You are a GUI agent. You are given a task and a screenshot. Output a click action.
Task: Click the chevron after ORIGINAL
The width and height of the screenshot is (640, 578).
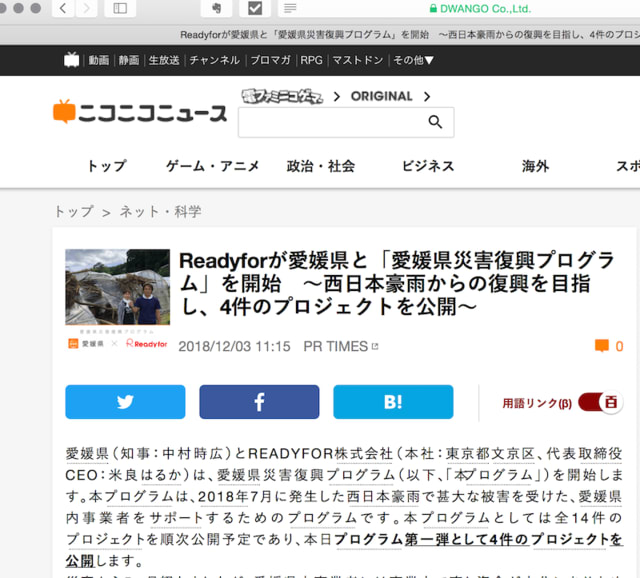(x=427, y=96)
